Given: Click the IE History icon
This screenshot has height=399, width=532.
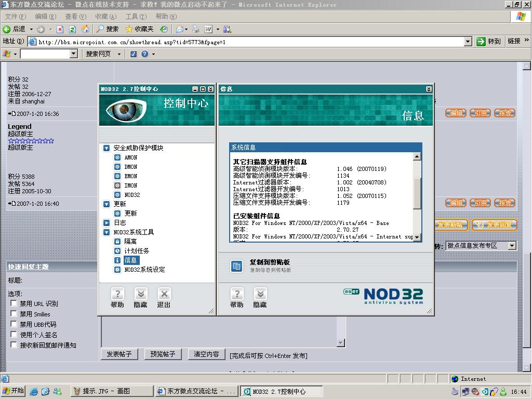Looking at the screenshot, I should coord(164,29).
